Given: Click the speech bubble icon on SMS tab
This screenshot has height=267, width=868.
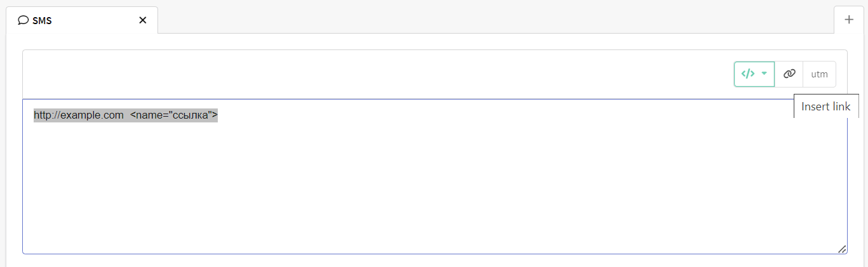Looking at the screenshot, I should 23,20.
